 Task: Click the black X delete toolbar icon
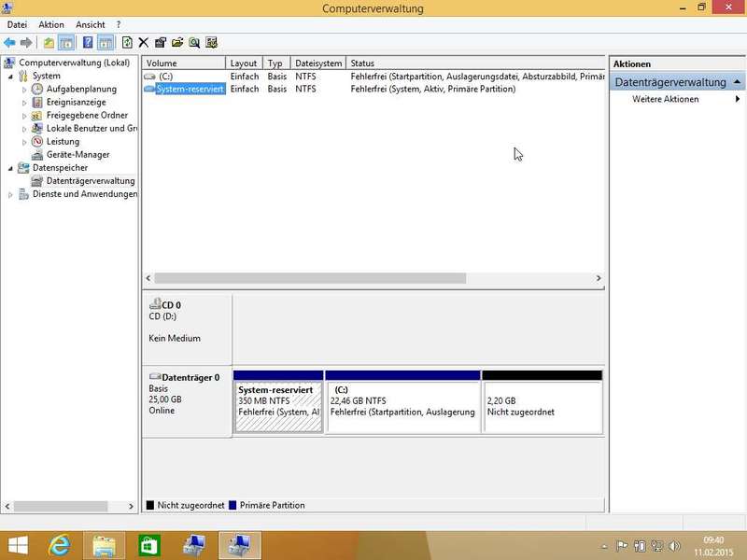point(143,42)
